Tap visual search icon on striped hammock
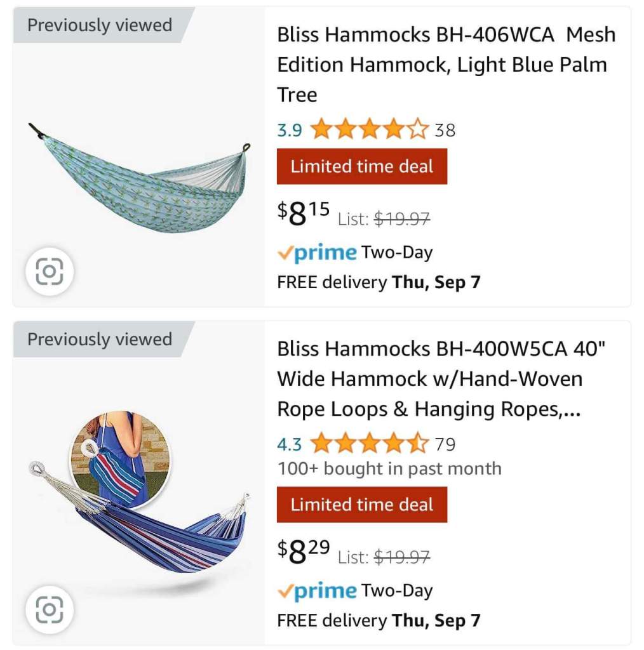The width and height of the screenshot is (644, 650). coord(50,610)
